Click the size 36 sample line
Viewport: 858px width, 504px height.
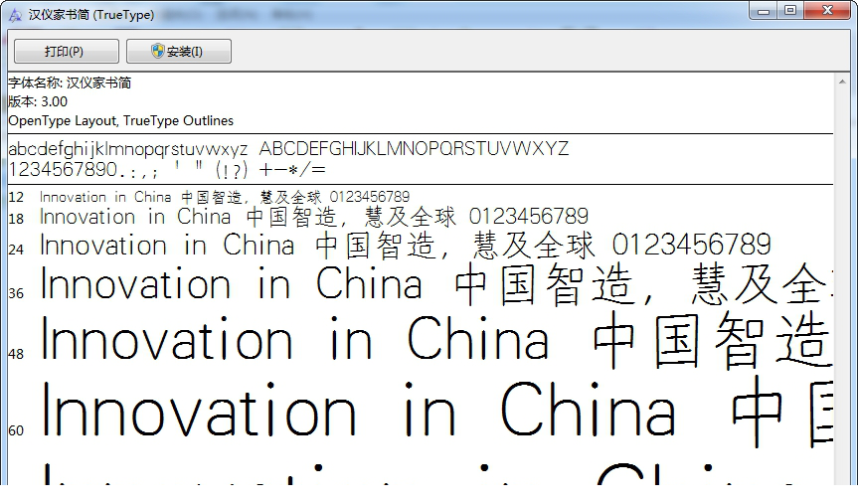pyautogui.click(x=436, y=284)
